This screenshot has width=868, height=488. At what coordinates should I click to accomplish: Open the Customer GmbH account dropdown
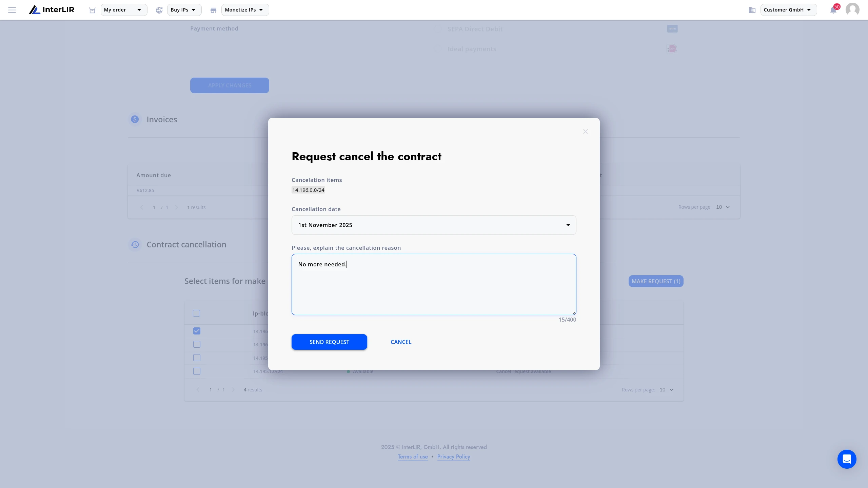point(788,10)
